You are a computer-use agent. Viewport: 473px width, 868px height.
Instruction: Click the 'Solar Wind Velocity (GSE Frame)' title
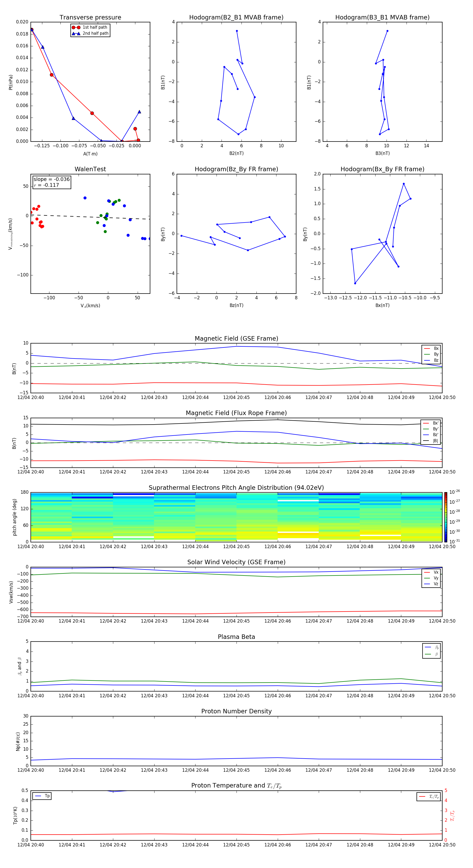pyautogui.click(x=236, y=562)
